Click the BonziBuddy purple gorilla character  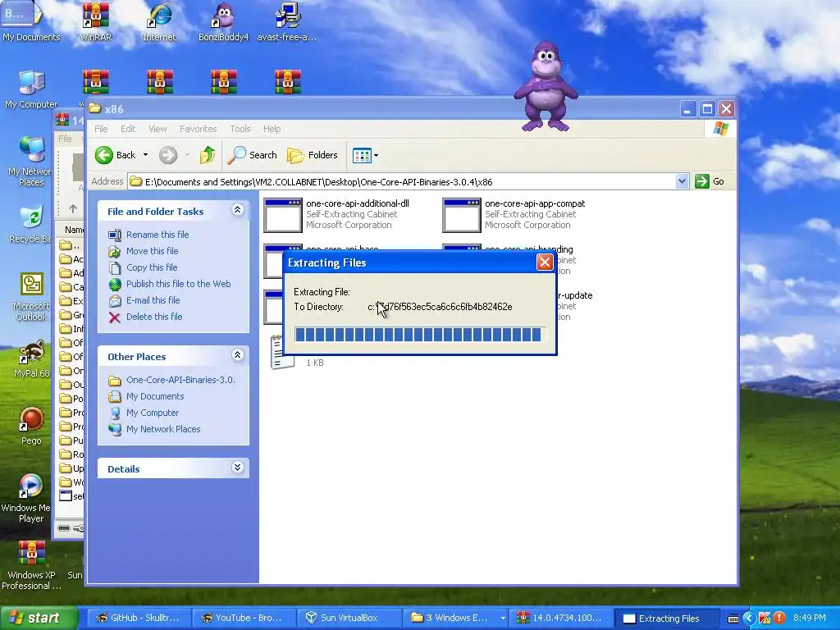click(546, 86)
